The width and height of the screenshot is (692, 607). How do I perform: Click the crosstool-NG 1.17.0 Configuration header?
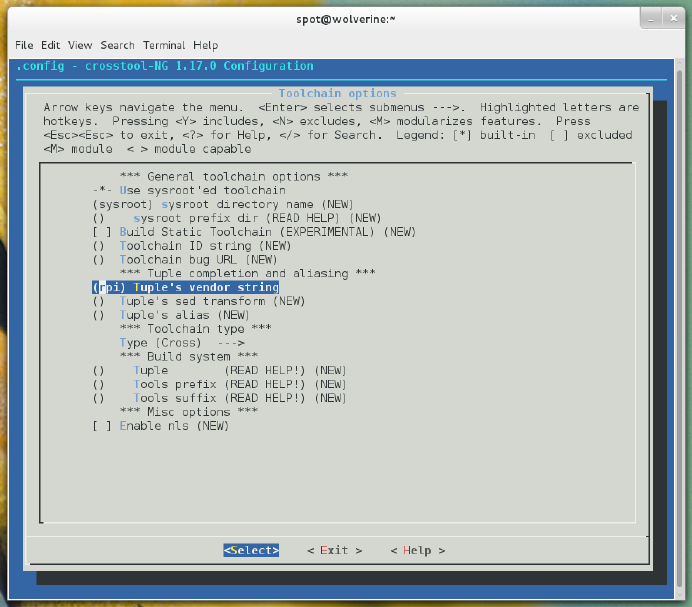[165, 66]
